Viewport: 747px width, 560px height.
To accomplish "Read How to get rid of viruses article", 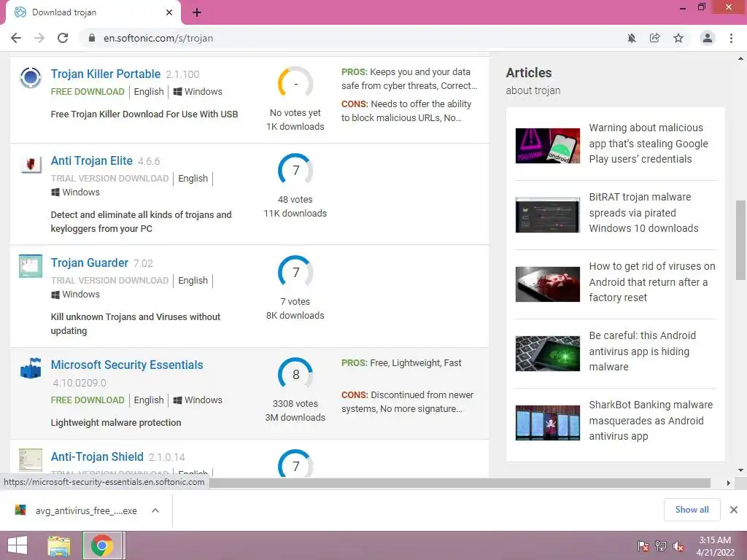I will (652, 282).
